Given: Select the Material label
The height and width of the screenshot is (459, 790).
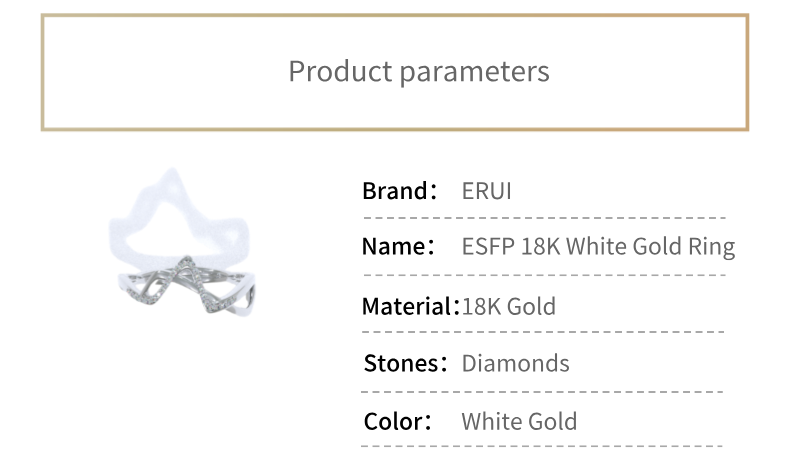Looking at the screenshot, I should coord(411,306).
